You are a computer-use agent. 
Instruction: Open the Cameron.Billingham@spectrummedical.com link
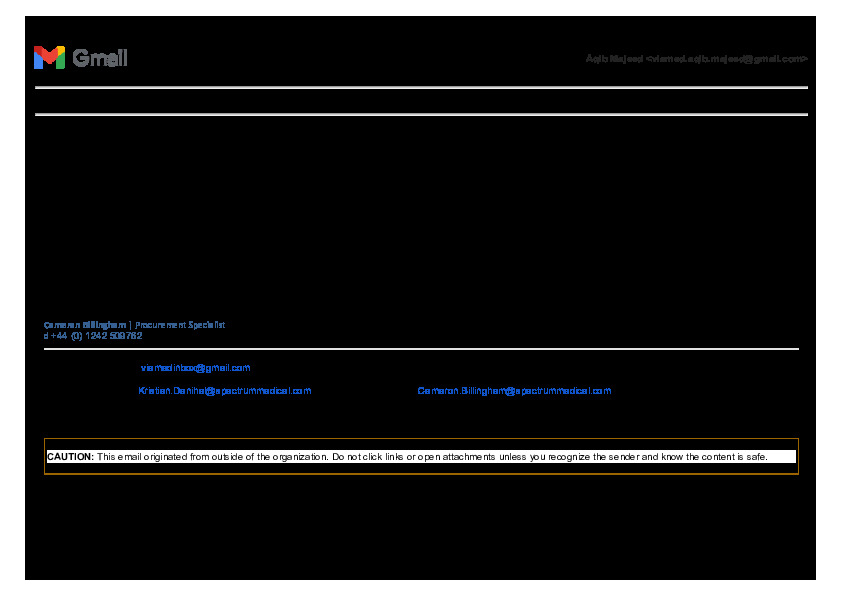pos(514,391)
